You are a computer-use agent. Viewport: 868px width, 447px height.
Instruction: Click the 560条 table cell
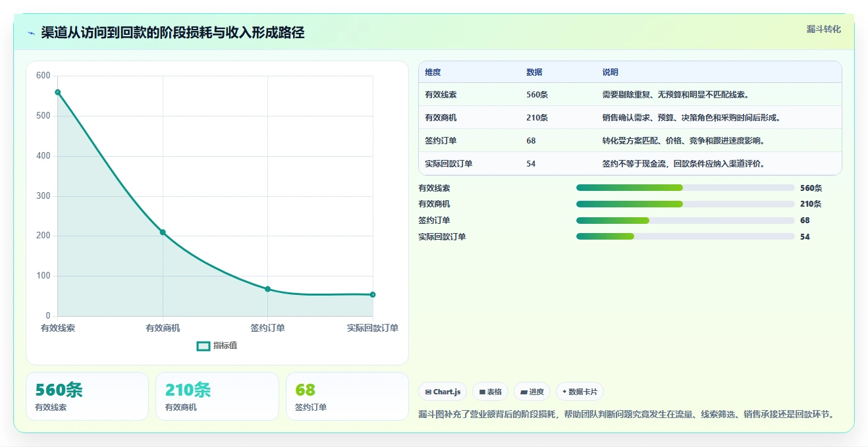537,95
